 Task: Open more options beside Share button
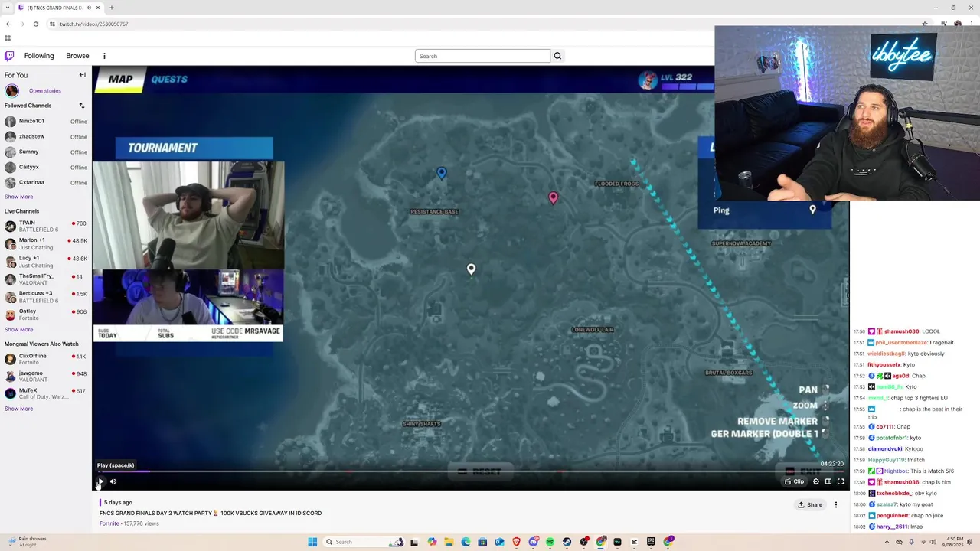click(836, 504)
